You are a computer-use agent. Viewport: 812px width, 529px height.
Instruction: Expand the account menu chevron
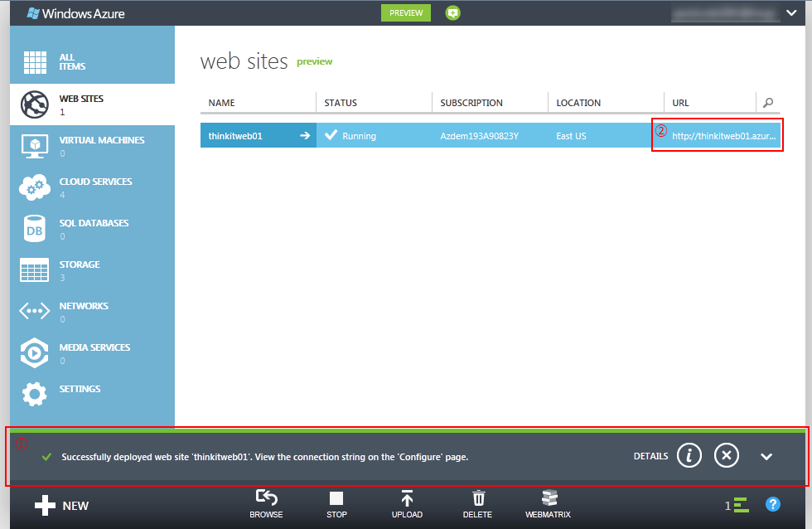[791, 13]
